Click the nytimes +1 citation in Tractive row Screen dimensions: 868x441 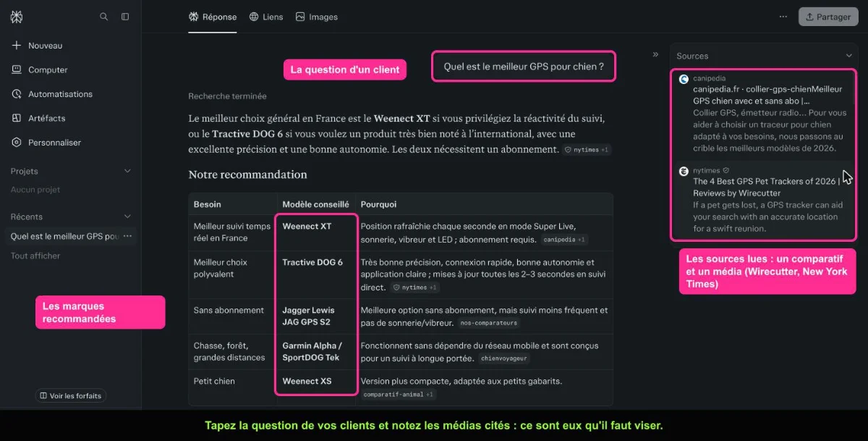pyautogui.click(x=415, y=287)
